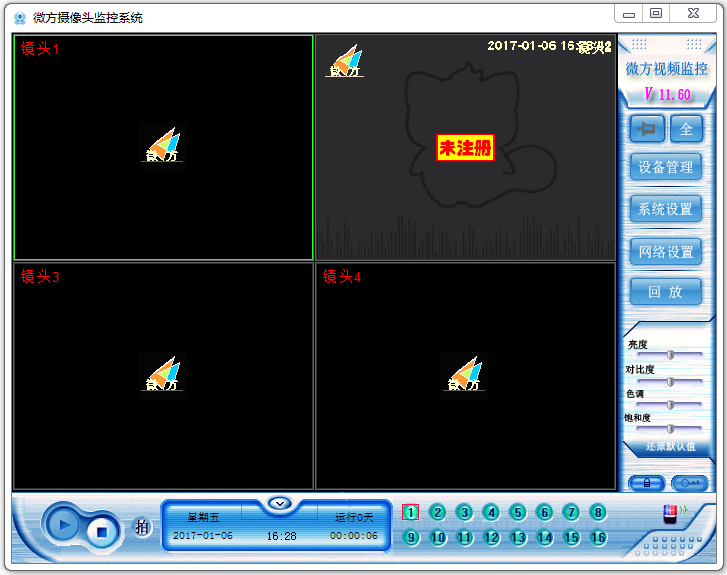Click the key icon button
This screenshot has width=727, height=575.
point(690,483)
